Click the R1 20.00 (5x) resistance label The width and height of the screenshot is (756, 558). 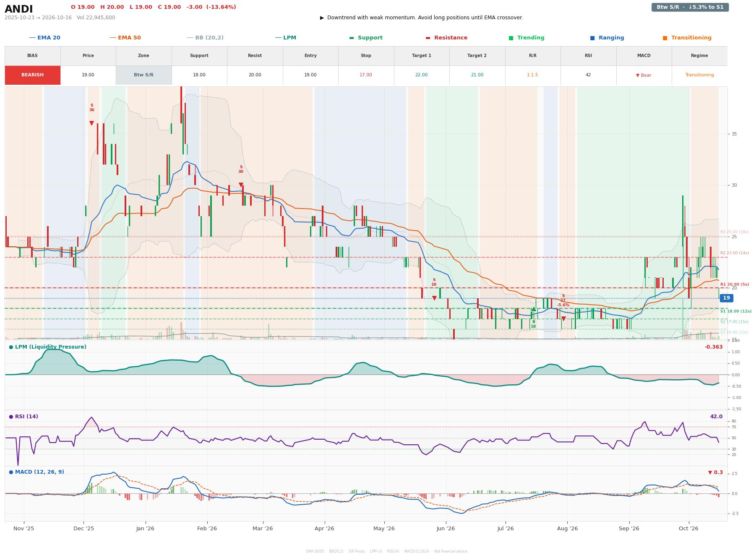(734, 284)
